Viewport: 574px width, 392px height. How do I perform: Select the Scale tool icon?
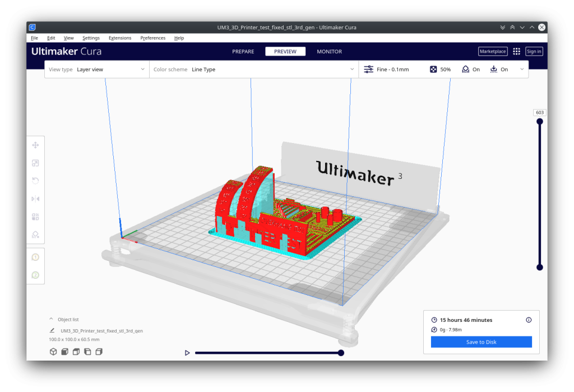click(x=35, y=163)
